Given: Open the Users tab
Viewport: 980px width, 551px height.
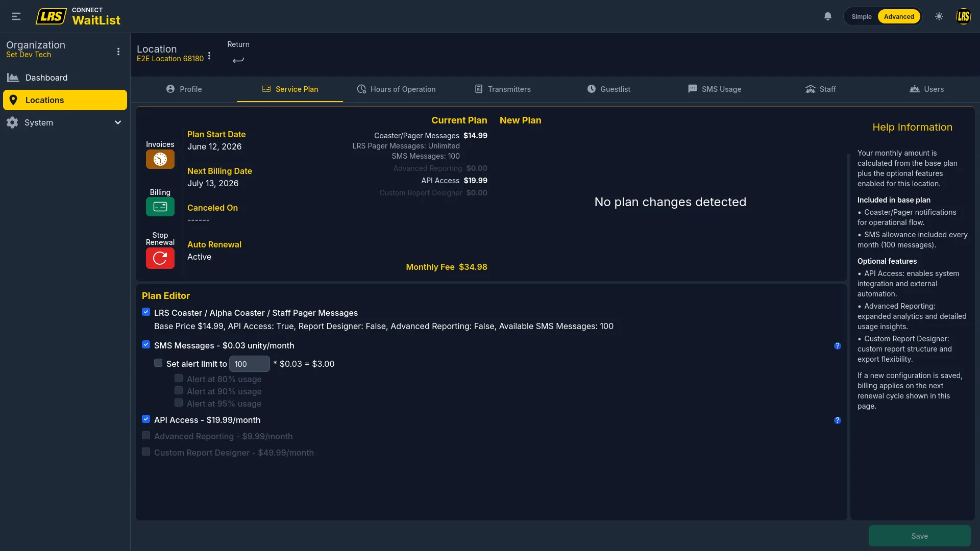Looking at the screenshot, I should pos(927,89).
